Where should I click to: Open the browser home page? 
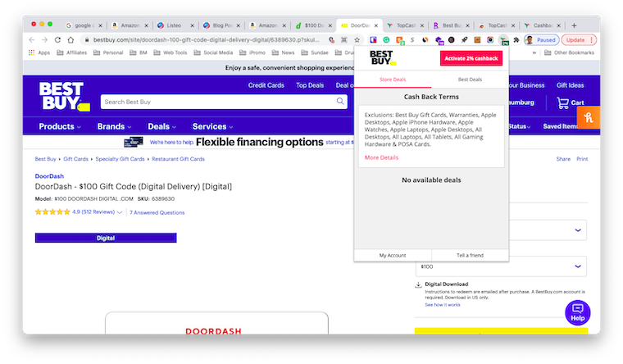pos(70,39)
